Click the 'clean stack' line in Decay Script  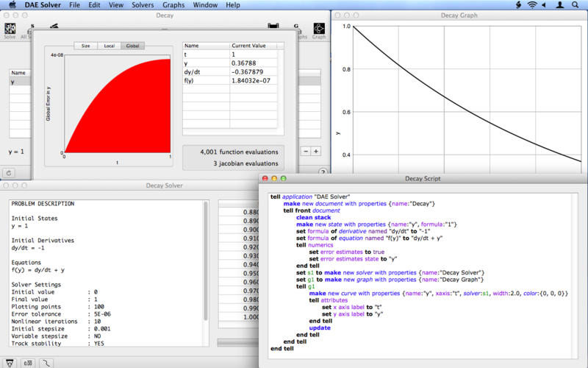tap(314, 217)
